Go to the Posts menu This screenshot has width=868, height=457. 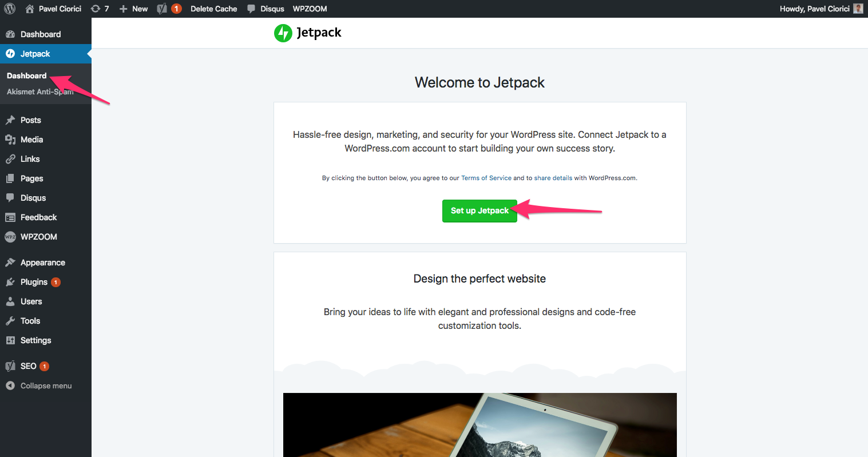[31, 120]
